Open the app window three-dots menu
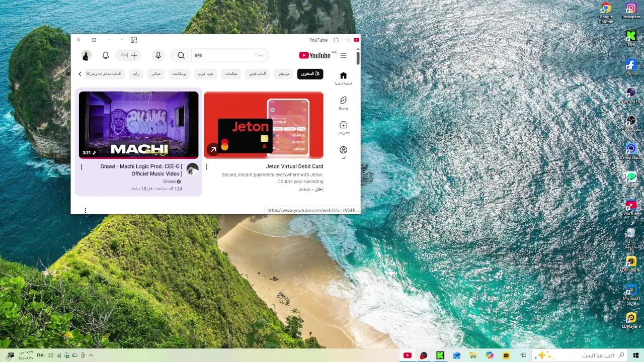644x362 pixels. point(122,40)
